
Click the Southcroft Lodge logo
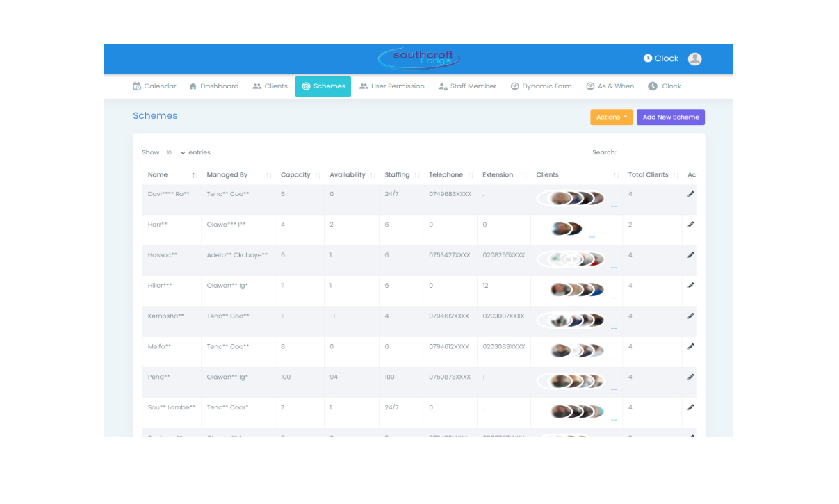point(419,58)
